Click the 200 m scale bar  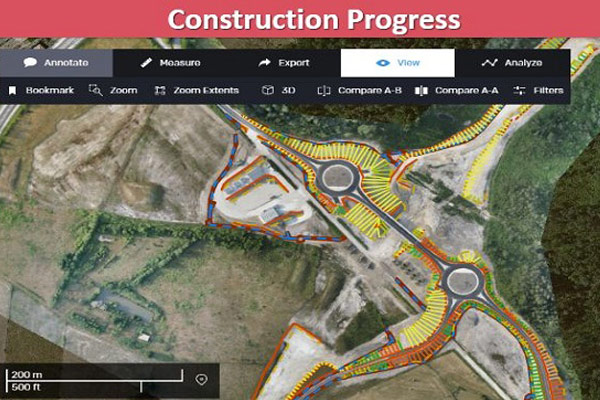pos(95,375)
